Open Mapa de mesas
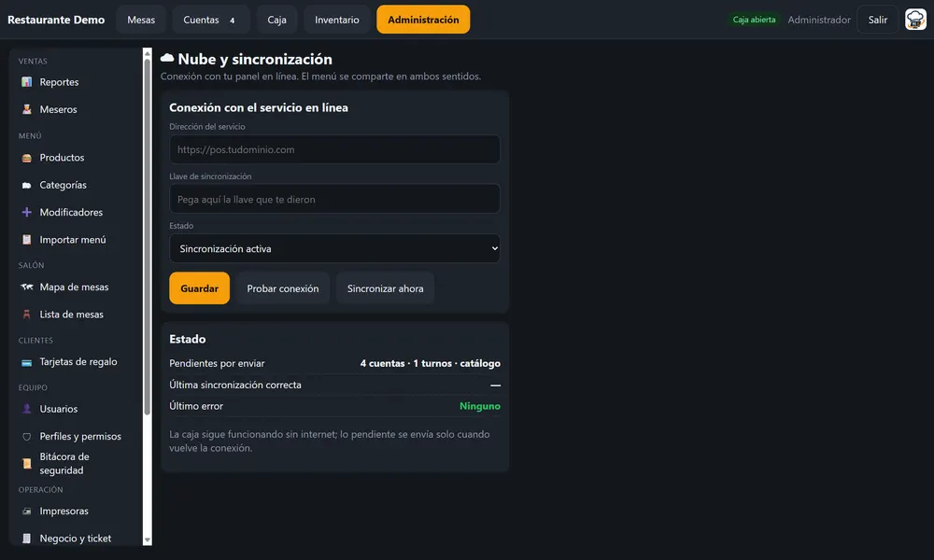 click(x=75, y=287)
